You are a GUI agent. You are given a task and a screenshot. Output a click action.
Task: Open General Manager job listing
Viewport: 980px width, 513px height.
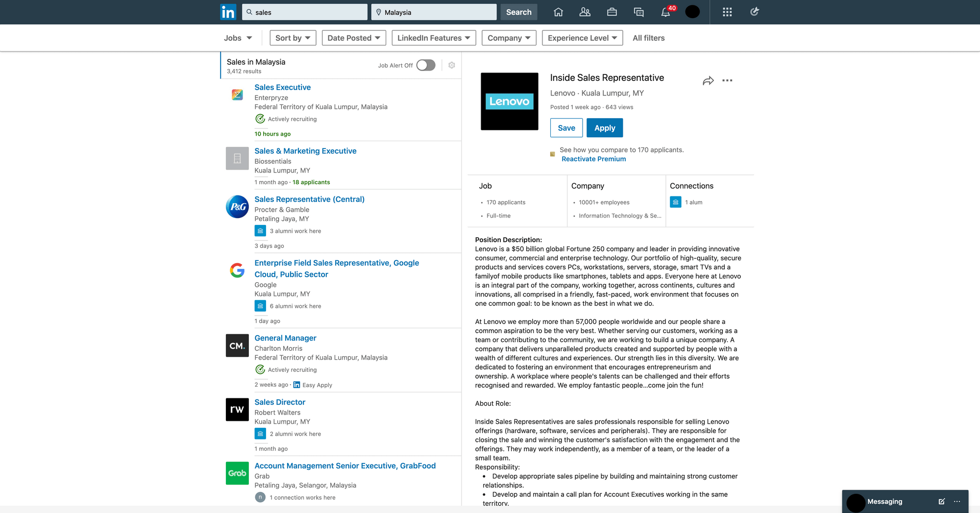pyautogui.click(x=285, y=338)
